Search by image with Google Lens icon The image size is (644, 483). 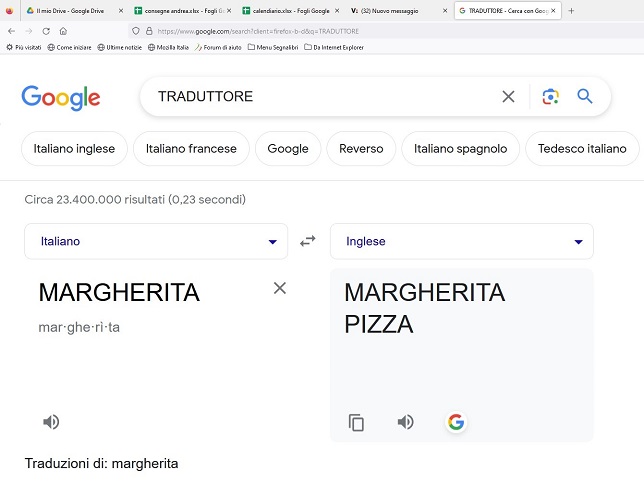pyautogui.click(x=550, y=97)
